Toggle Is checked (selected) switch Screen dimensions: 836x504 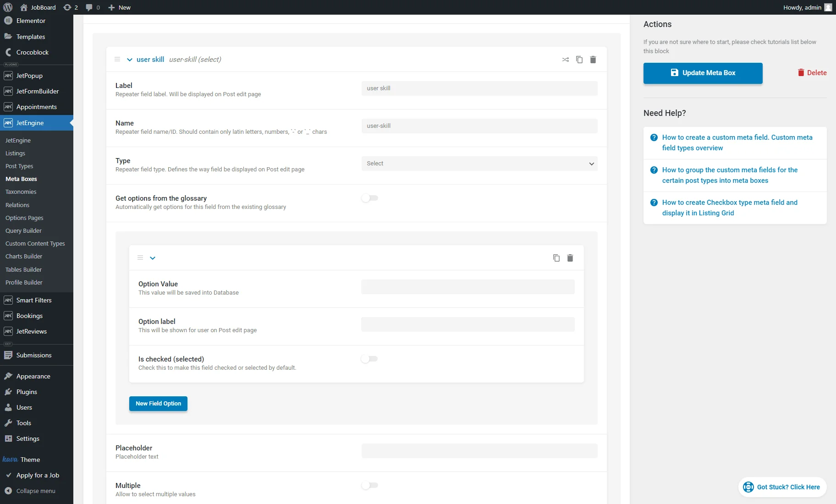pos(370,359)
